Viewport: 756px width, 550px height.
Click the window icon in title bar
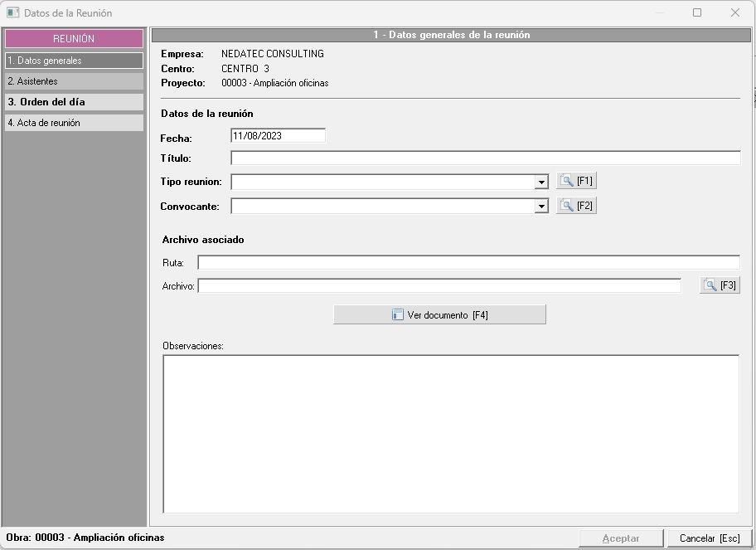(12, 12)
